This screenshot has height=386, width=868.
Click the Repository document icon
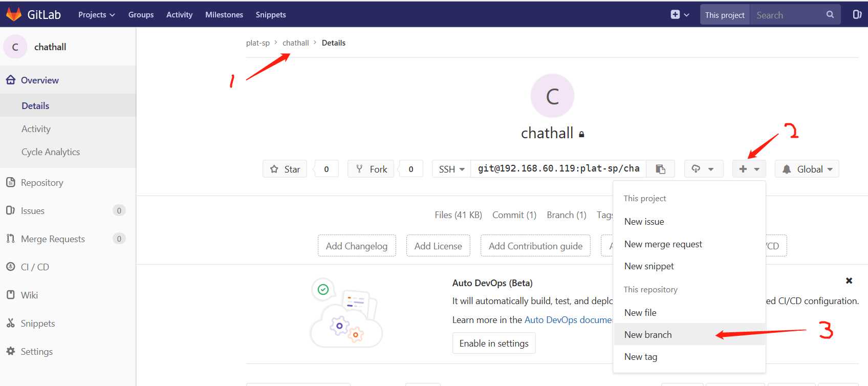click(10, 182)
